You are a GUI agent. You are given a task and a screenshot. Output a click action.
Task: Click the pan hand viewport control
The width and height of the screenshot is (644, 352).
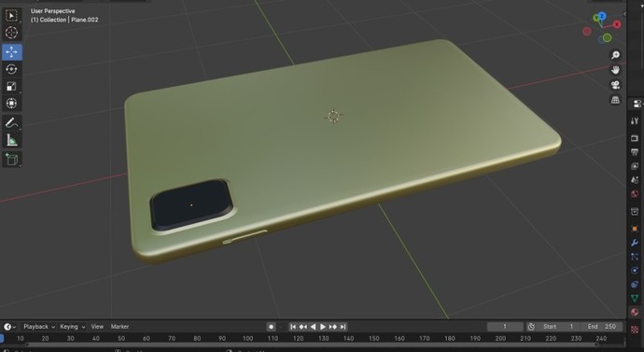pos(615,70)
